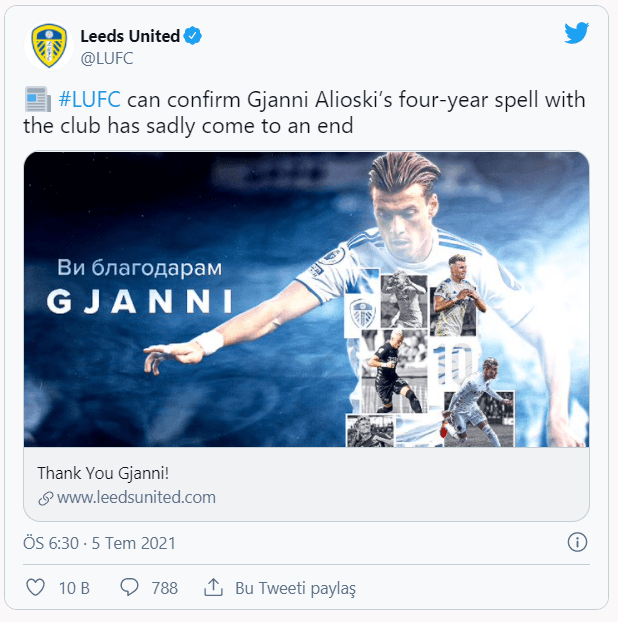Click the chain link icon beside leedsunited.com
Viewport: 618px width, 622px height.
(x=45, y=498)
